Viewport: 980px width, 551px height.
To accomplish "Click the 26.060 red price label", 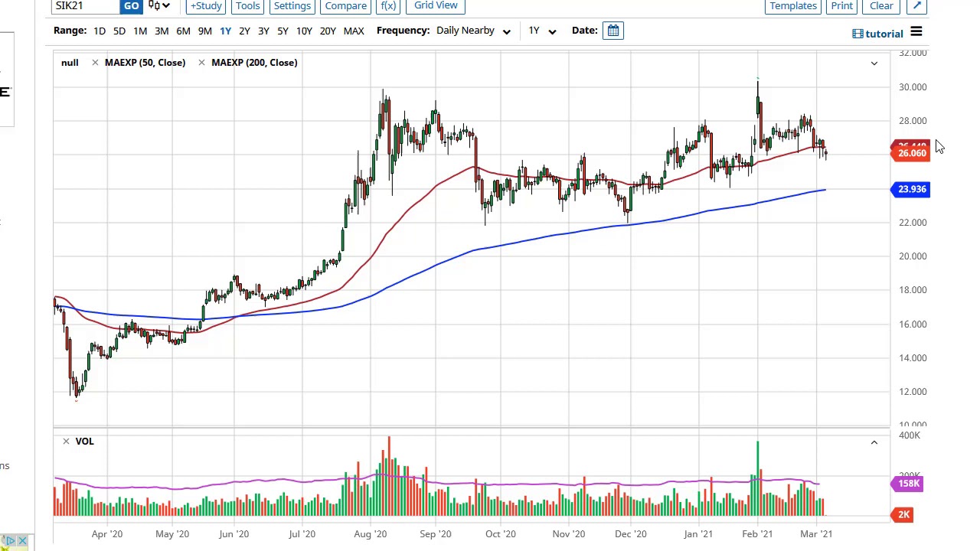I will coord(911,153).
